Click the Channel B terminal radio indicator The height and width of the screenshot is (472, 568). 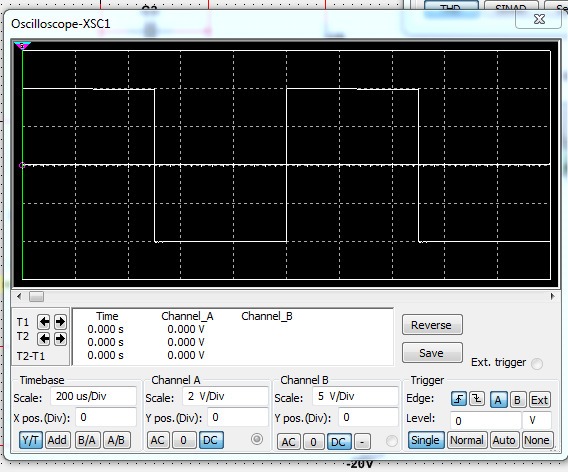pyautogui.click(x=392, y=441)
